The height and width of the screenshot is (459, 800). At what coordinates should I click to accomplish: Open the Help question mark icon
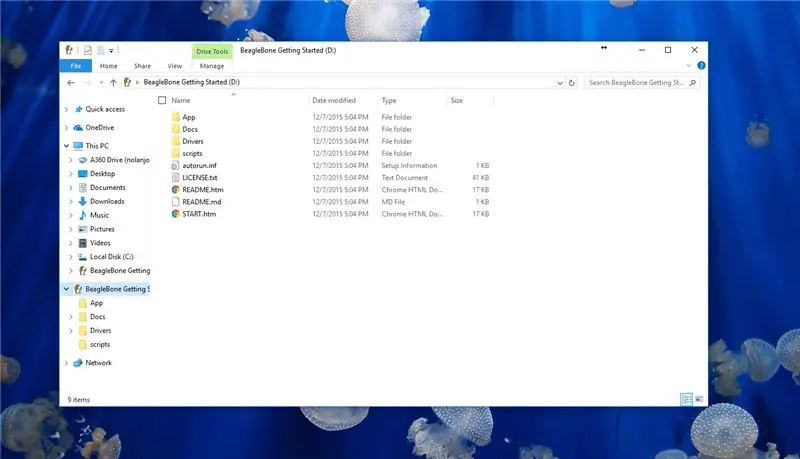(701, 65)
